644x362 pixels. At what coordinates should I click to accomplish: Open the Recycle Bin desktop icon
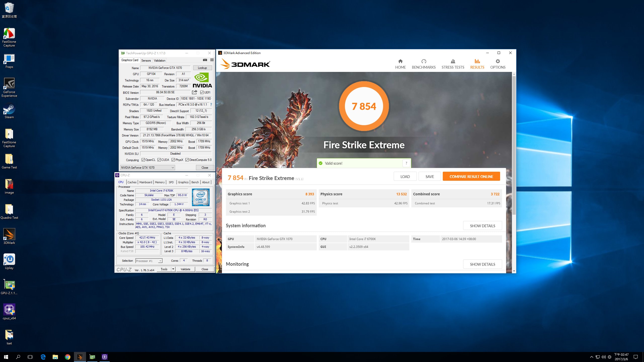[9, 10]
